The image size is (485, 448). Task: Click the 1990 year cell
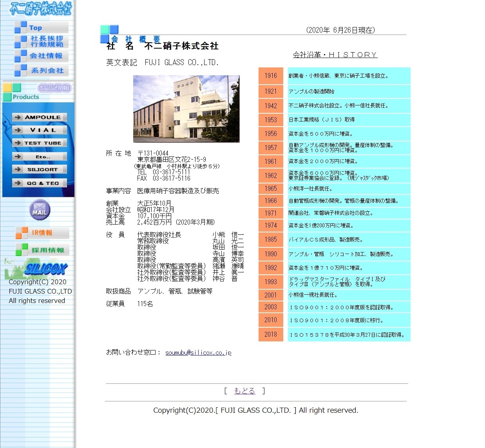tap(271, 254)
